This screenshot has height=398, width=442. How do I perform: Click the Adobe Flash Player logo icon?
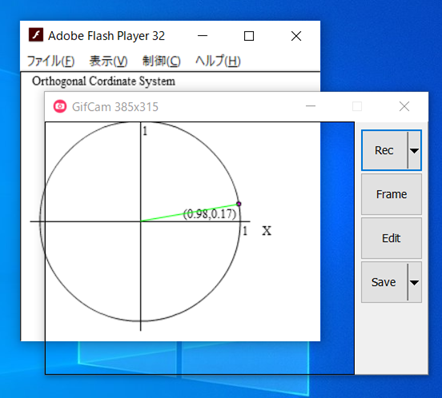(x=36, y=35)
